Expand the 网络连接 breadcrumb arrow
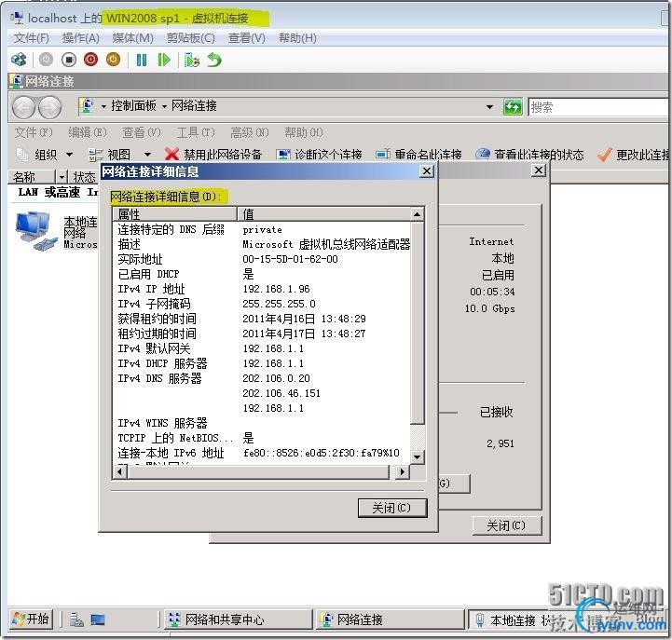Viewport: 672px width, 640px height. (164, 106)
